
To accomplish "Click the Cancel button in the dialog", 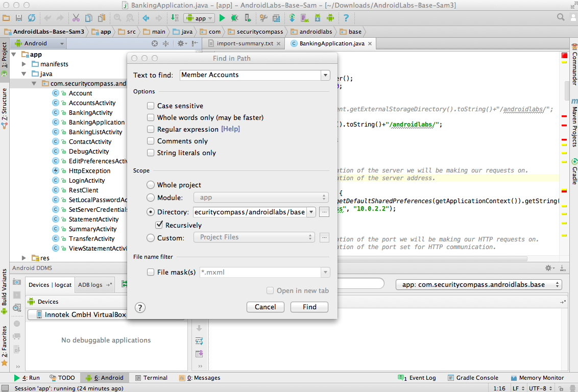I will (265, 307).
